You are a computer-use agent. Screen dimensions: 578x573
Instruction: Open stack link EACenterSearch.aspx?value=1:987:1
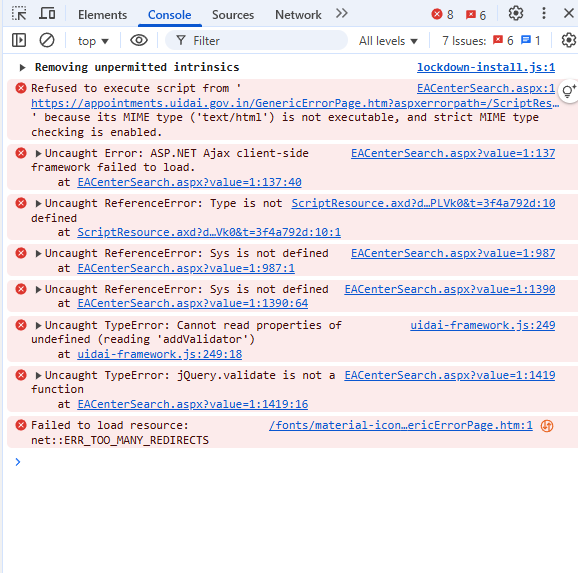click(x=186, y=268)
